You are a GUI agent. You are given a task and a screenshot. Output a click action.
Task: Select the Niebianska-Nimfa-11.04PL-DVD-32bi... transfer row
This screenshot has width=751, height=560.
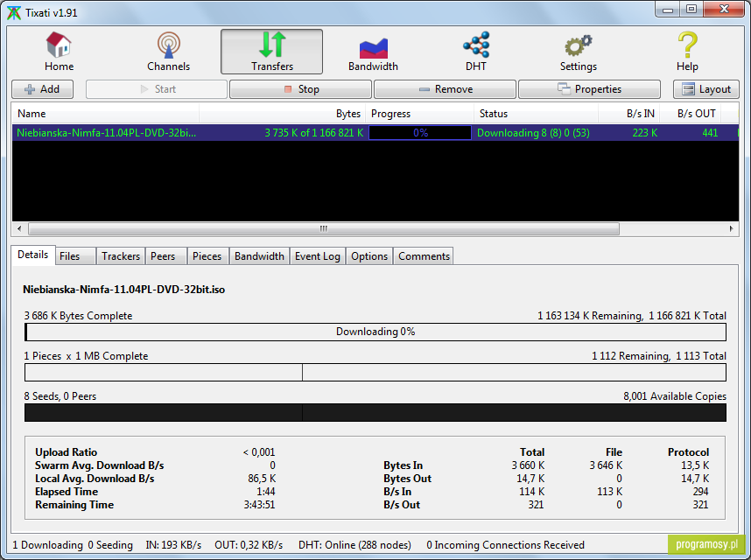(375, 133)
